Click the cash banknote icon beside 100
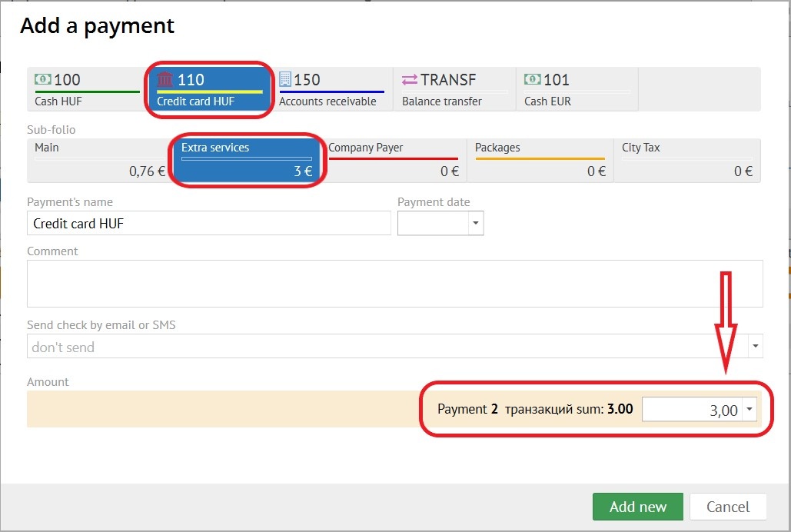Viewport: 791px width, 532px height. coord(42,79)
